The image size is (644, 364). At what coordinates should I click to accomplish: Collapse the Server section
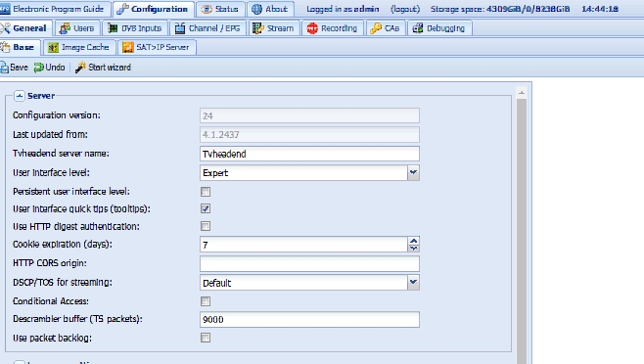(x=20, y=96)
